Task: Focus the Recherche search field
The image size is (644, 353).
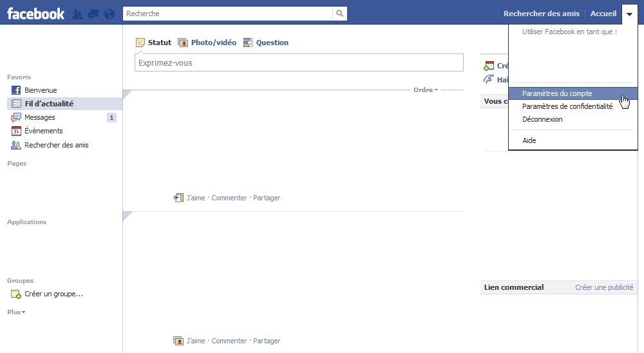Action: point(227,14)
